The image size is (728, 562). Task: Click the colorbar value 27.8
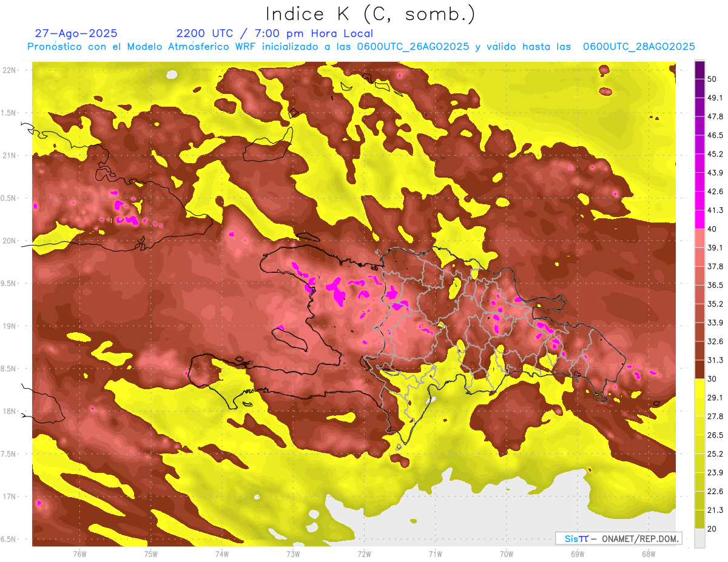(715, 416)
